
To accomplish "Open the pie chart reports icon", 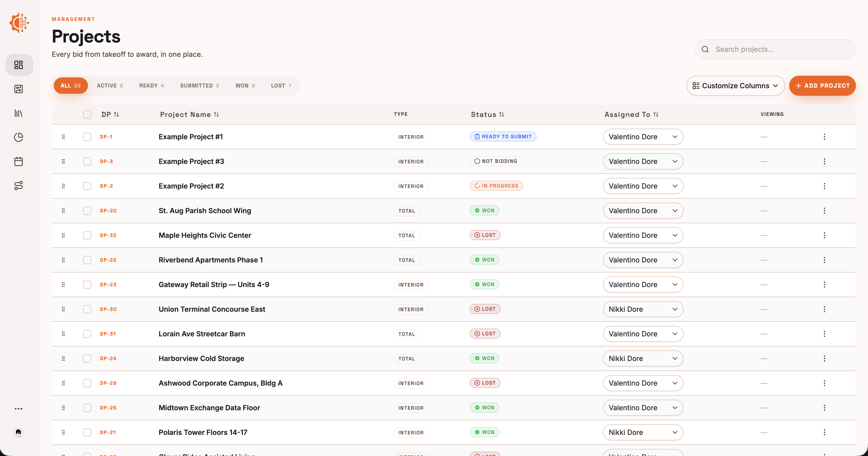I will click(x=19, y=137).
